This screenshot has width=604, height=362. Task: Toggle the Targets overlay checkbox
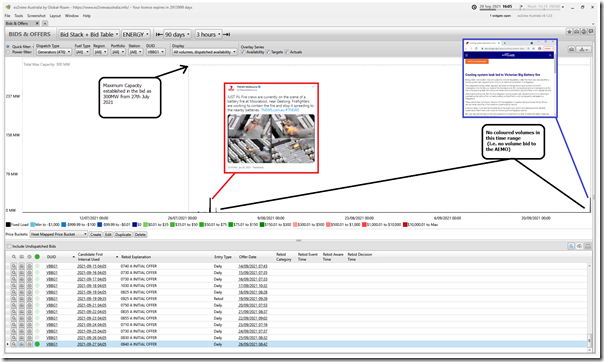pyautogui.click(x=268, y=52)
